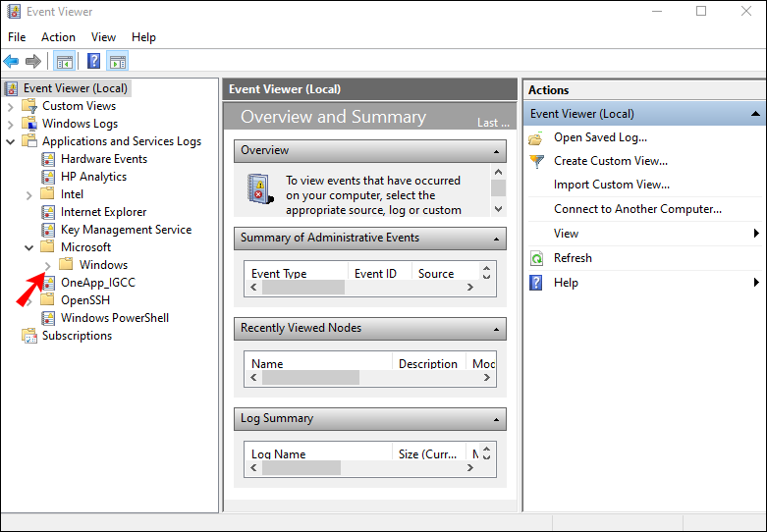This screenshot has width=767, height=532.
Task: Click Connect to Another Computer action
Action: (637, 209)
